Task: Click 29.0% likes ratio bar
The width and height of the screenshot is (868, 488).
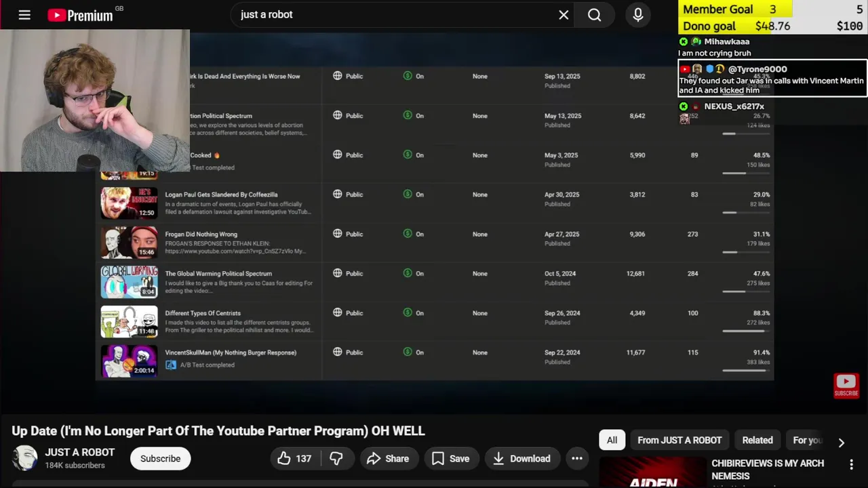Action: coord(746,213)
